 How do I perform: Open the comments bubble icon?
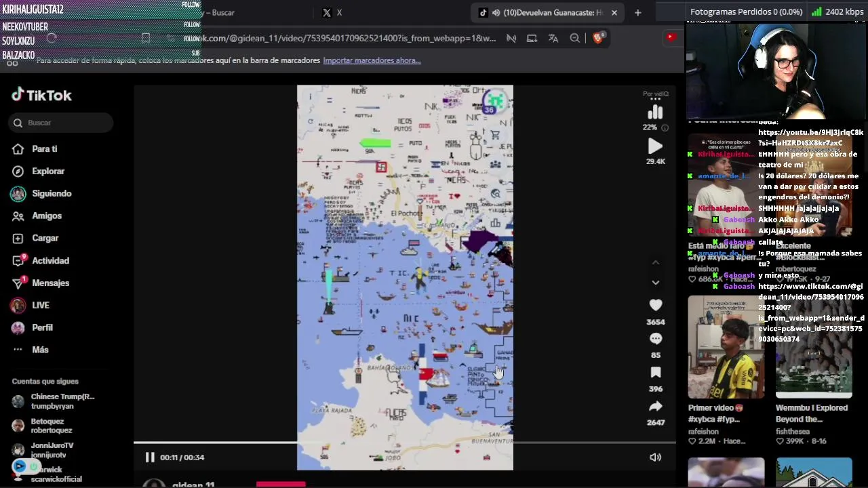point(655,339)
